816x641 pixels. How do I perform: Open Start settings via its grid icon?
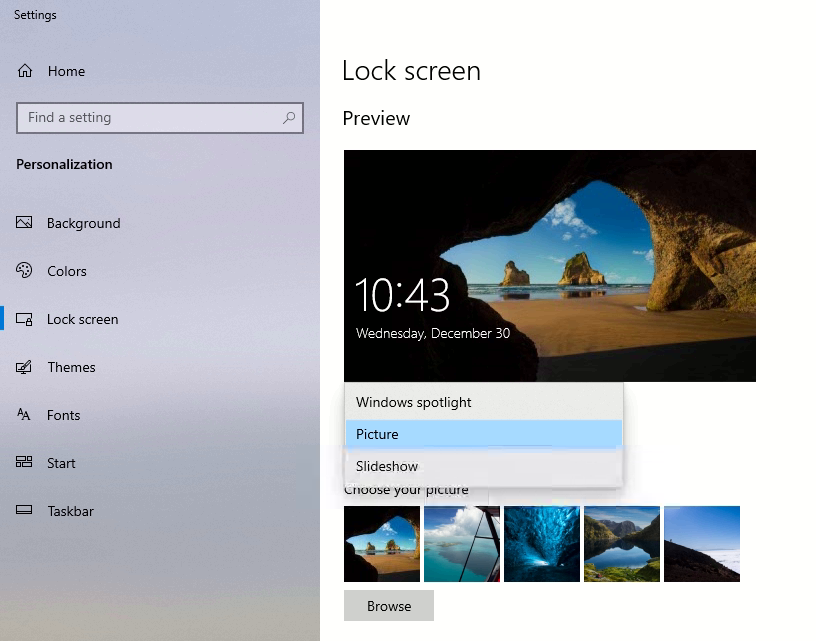(26, 463)
